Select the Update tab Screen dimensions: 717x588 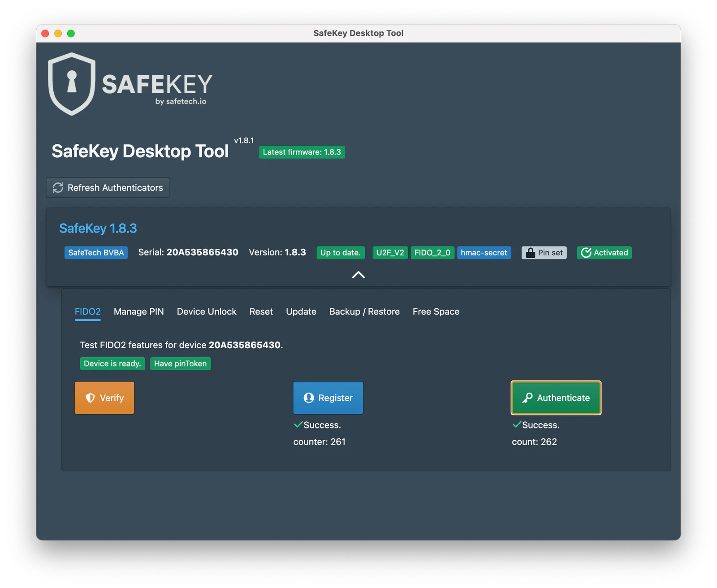301,311
